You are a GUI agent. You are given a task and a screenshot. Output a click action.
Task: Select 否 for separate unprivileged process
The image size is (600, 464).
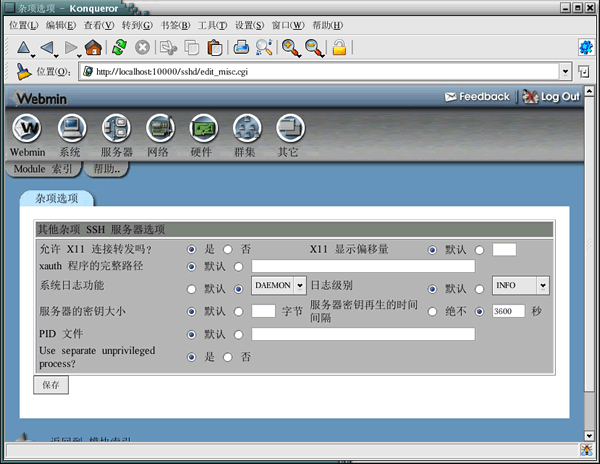pyautogui.click(x=228, y=357)
